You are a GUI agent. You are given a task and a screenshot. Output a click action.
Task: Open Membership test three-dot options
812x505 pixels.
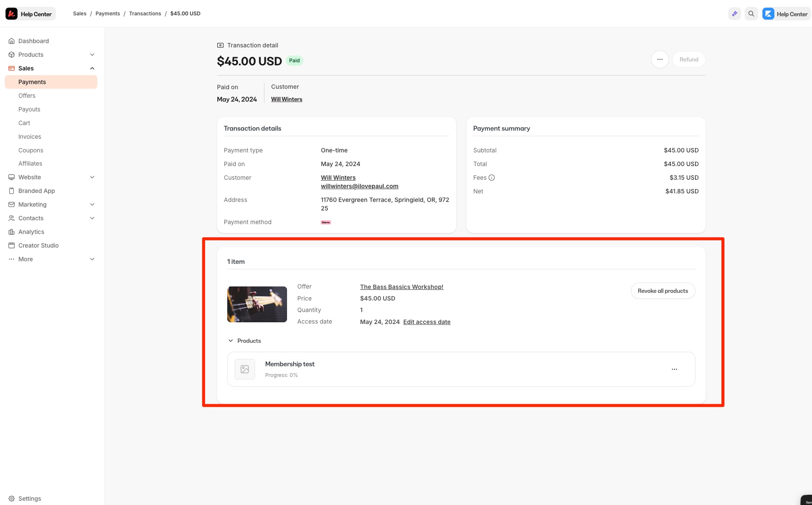(674, 369)
